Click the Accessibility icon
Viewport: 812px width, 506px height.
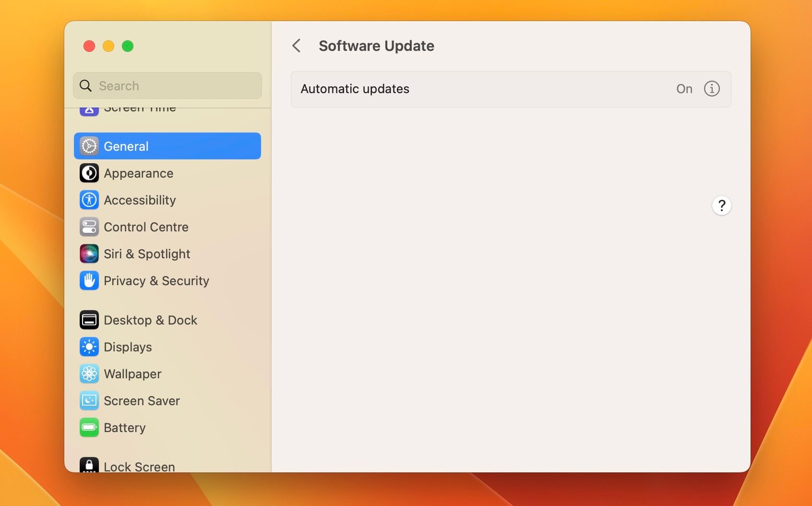pos(89,200)
